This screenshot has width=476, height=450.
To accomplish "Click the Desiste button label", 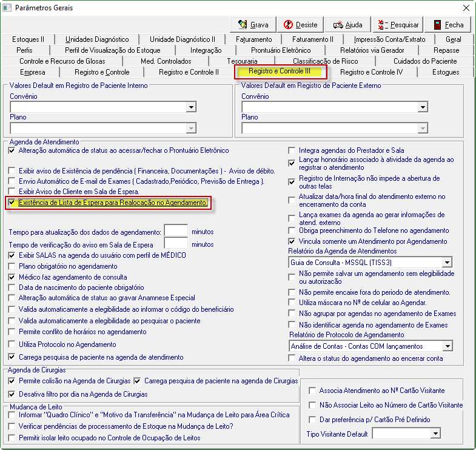I will [x=306, y=25].
